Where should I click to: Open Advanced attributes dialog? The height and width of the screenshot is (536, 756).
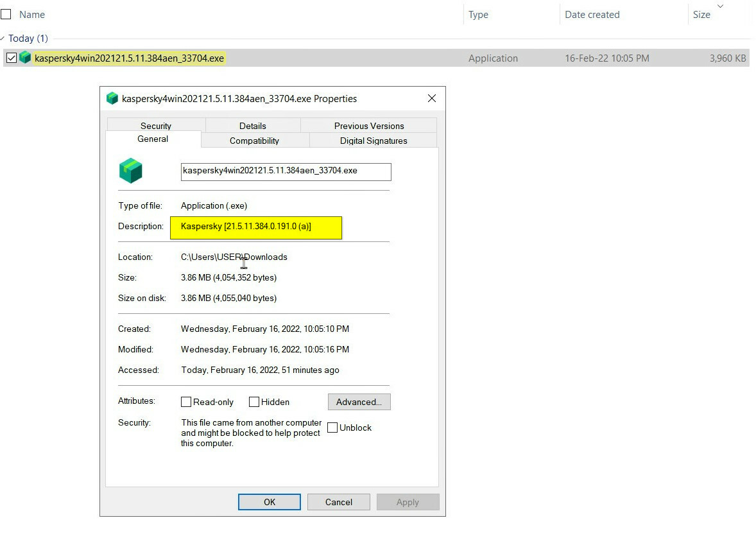point(359,402)
